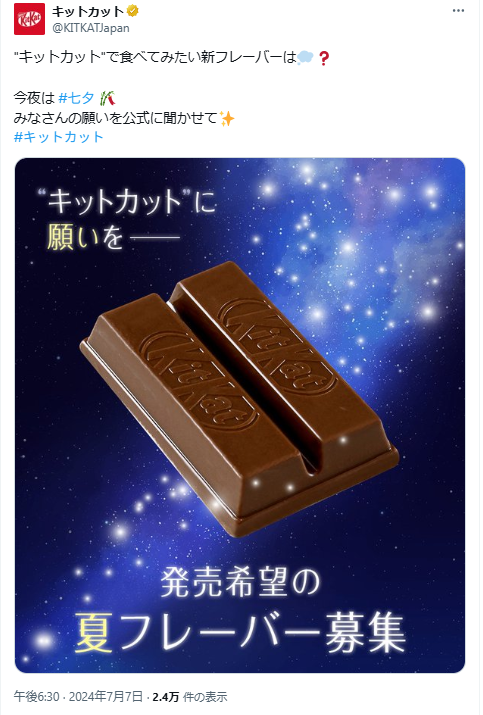Open the KitKat starry sky image
Screen dimensions: 483x715
coord(240,415)
